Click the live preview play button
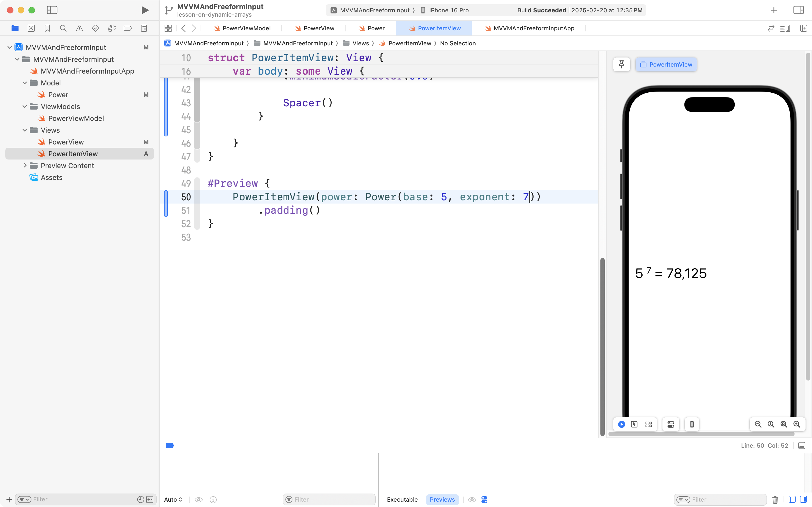This screenshot has width=812, height=507. pos(621,424)
